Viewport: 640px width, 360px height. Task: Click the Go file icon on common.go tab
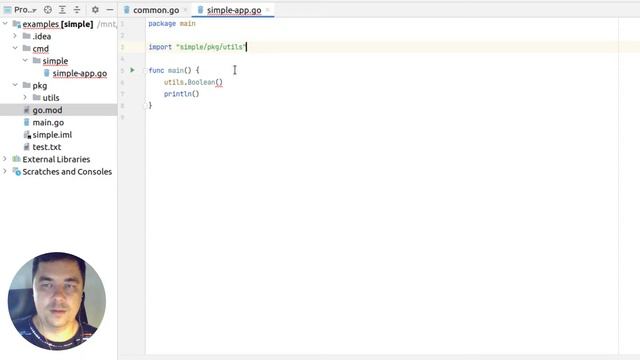point(127,10)
